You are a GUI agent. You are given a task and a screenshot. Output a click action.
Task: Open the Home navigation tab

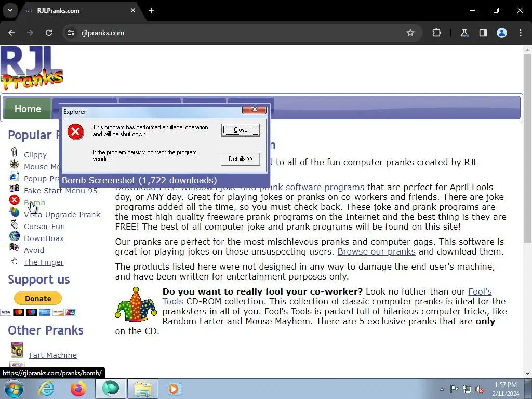(28, 109)
